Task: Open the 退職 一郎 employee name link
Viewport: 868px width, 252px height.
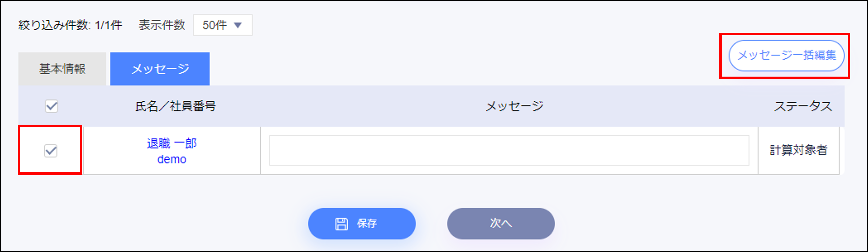Action: (172, 144)
